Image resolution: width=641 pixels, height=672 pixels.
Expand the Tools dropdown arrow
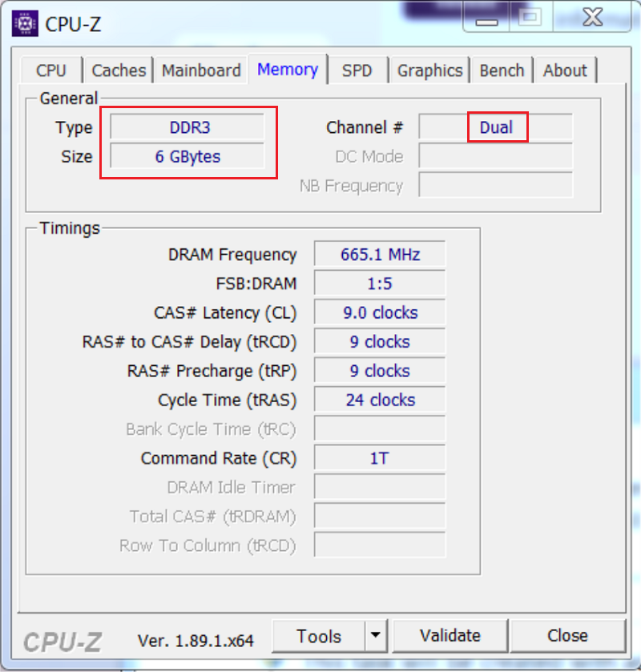click(x=375, y=637)
